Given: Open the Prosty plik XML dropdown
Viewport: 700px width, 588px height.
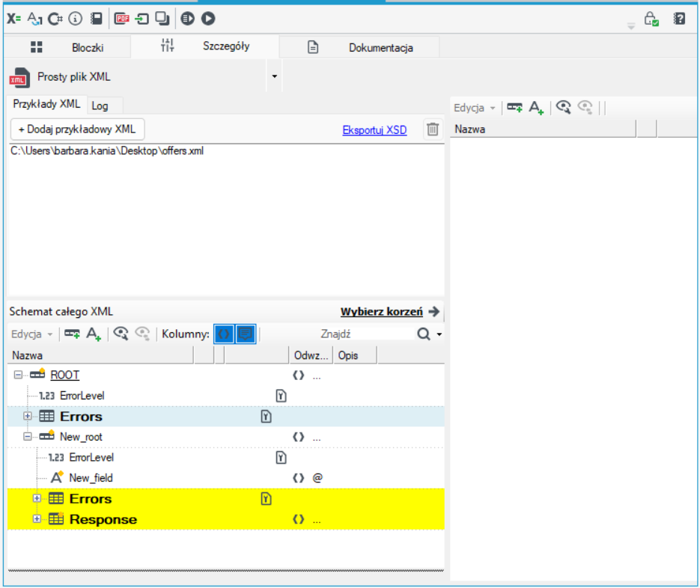Looking at the screenshot, I should click(x=275, y=76).
